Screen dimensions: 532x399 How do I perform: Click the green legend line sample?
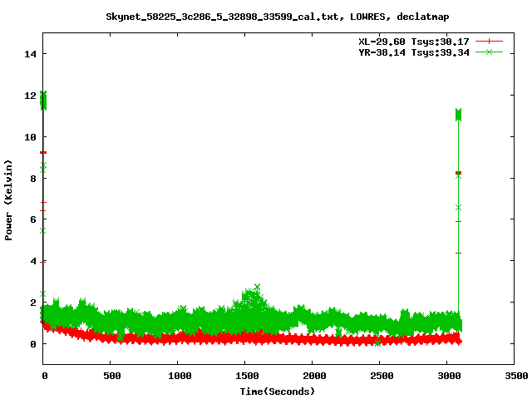(489, 52)
